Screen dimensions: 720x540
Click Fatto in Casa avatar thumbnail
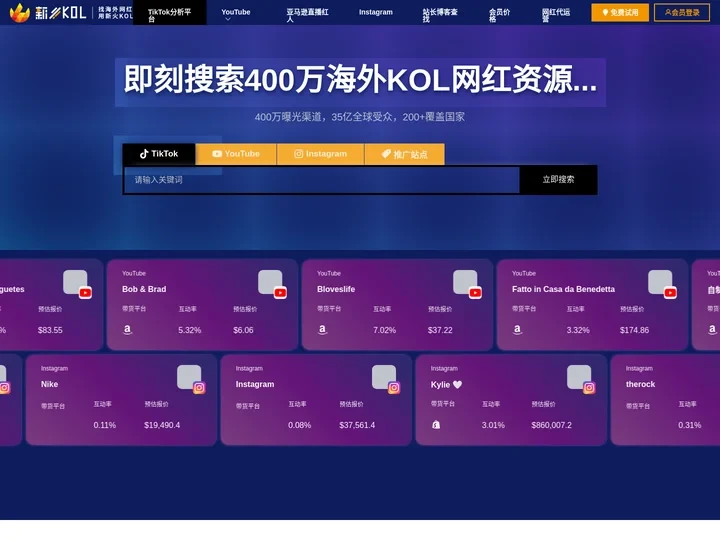click(x=660, y=282)
